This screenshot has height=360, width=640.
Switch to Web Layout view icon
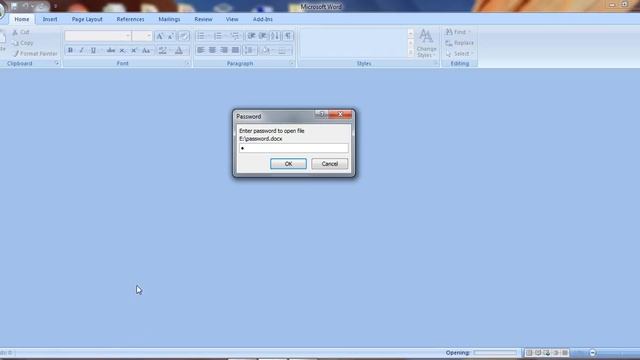(x=547, y=353)
